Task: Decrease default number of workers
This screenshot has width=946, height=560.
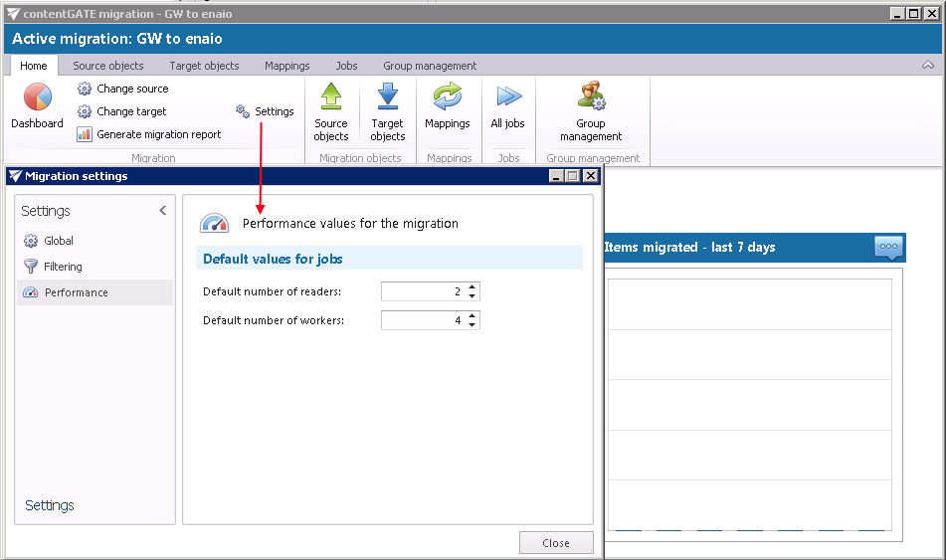Action: [473, 325]
